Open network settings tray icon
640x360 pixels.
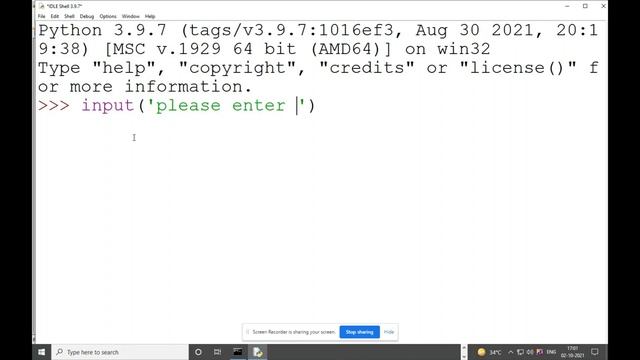[520, 352]
